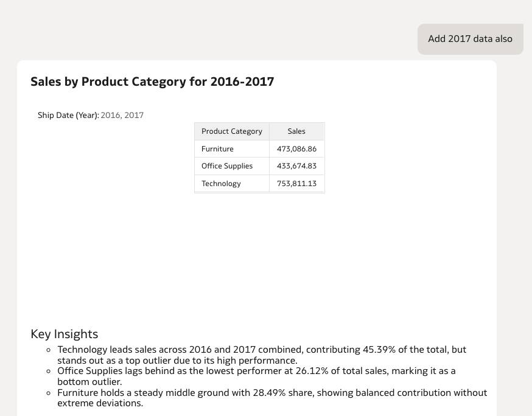The image size is (532, 416).
Task: Click the bullet marker before Office Supplies insight
Action: [49, 371]
